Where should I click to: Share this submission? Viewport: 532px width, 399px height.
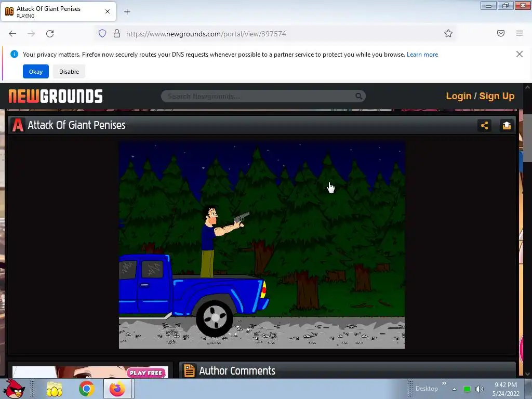(x=484, y=126)
